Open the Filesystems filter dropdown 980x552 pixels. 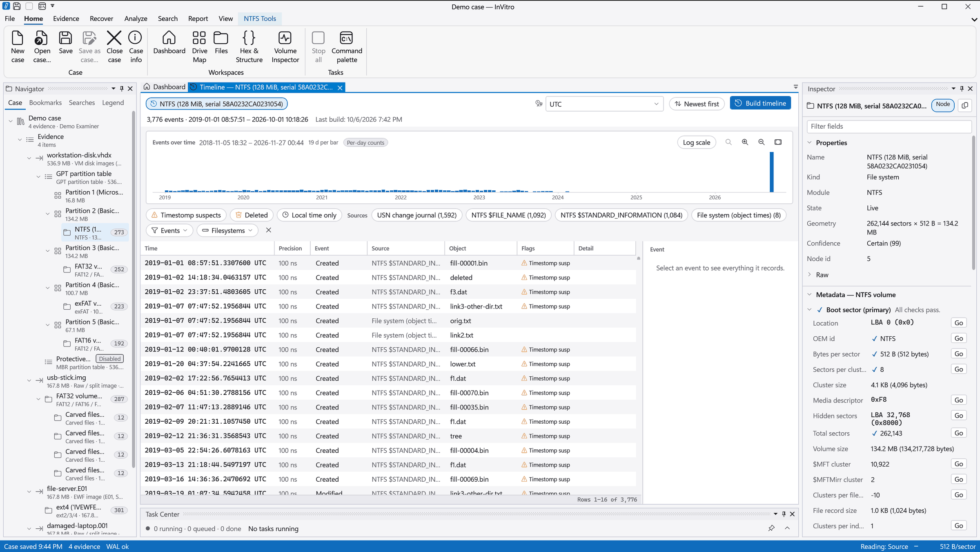pyautogui.click(x=227, y=230)
